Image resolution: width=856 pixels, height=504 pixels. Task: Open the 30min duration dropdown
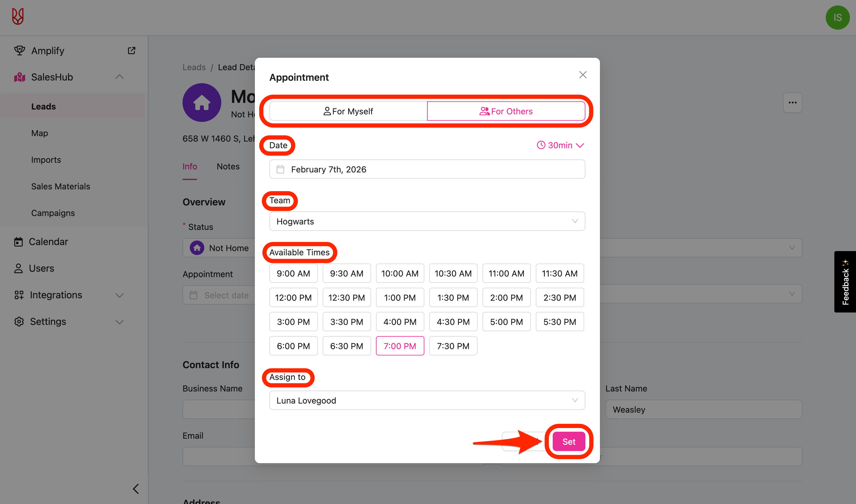pos(560,145)
